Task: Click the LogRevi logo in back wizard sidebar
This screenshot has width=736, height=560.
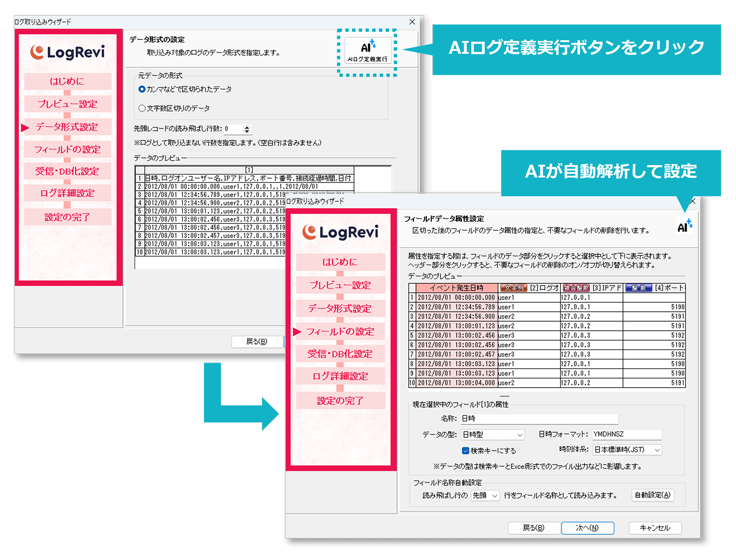Action: click(68, 52)
